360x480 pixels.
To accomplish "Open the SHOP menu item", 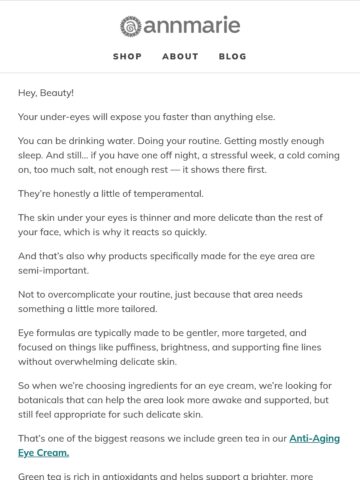I will [x=127, y=56].
